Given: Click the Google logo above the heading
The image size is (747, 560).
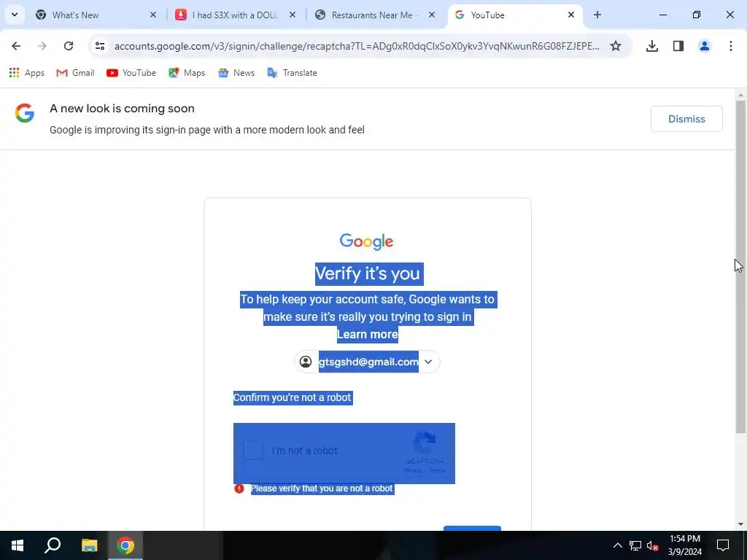Looking at the screenshot, I should coord(366,241).
